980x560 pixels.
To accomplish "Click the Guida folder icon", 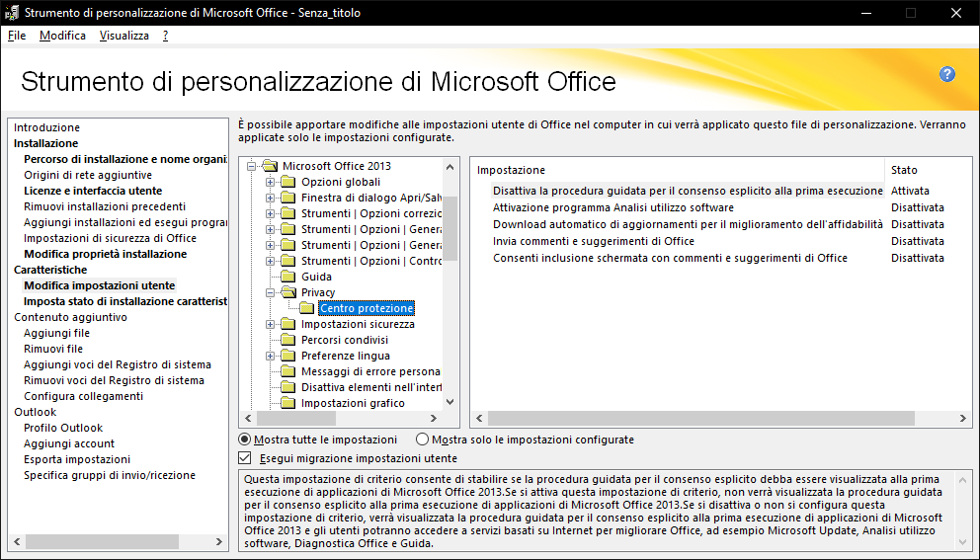I will click(287, 277).
